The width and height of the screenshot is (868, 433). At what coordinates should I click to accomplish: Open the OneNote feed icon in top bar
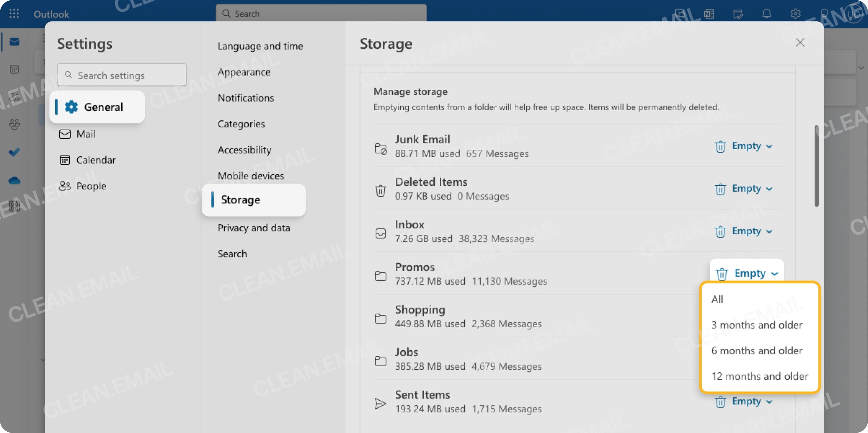click(708, 14)
